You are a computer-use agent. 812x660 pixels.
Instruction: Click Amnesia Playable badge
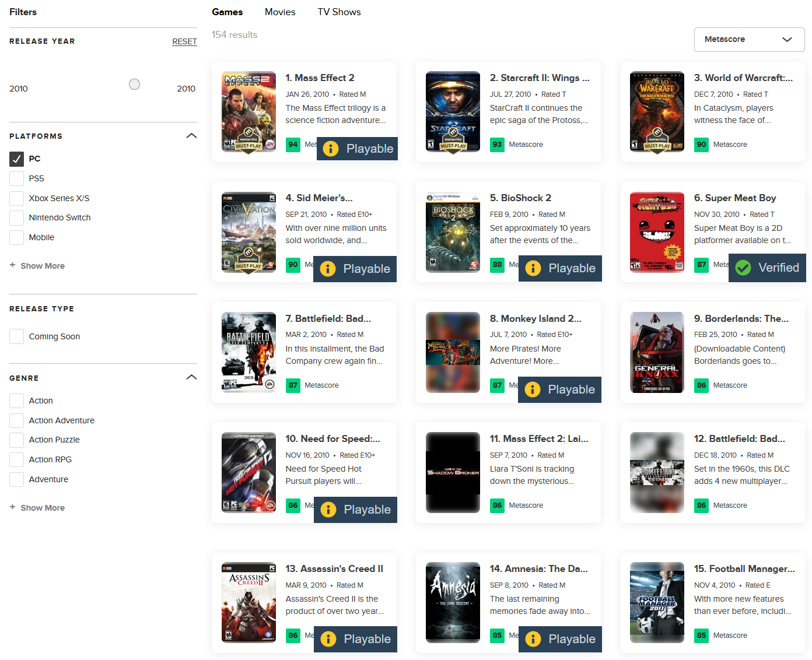click(x=560, y=639)
